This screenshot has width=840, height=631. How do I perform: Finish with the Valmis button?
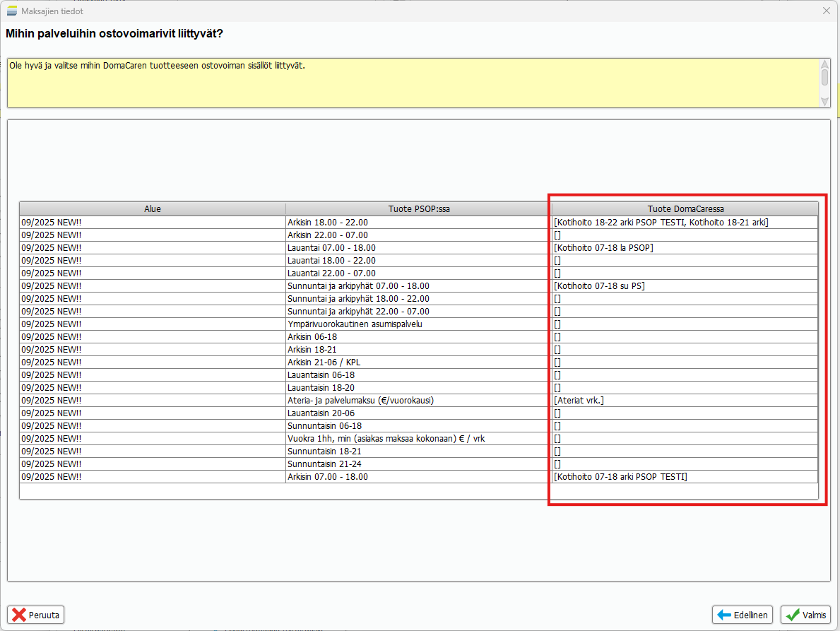coord(805,615)
